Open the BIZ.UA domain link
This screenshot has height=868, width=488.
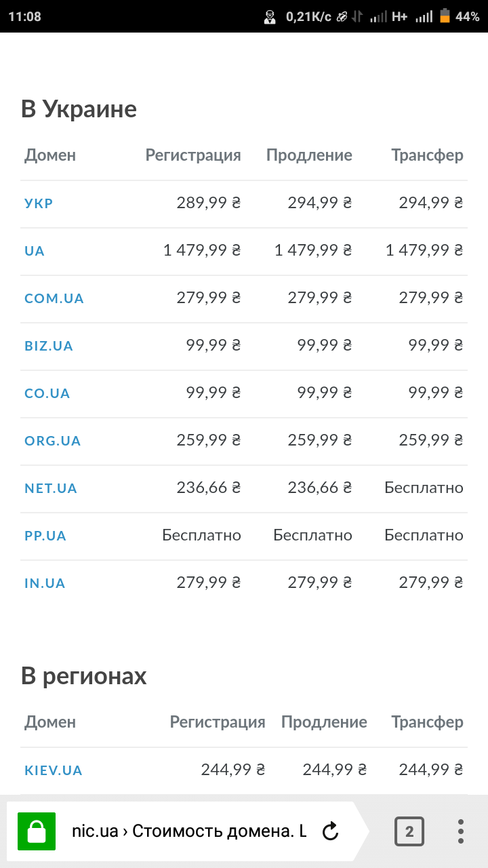(x=49, y=345)
